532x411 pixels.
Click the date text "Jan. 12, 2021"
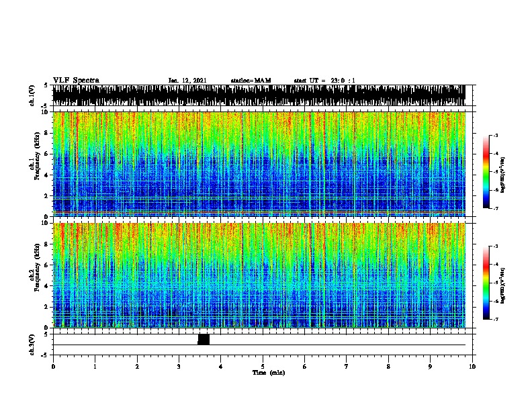pos(187,81)
